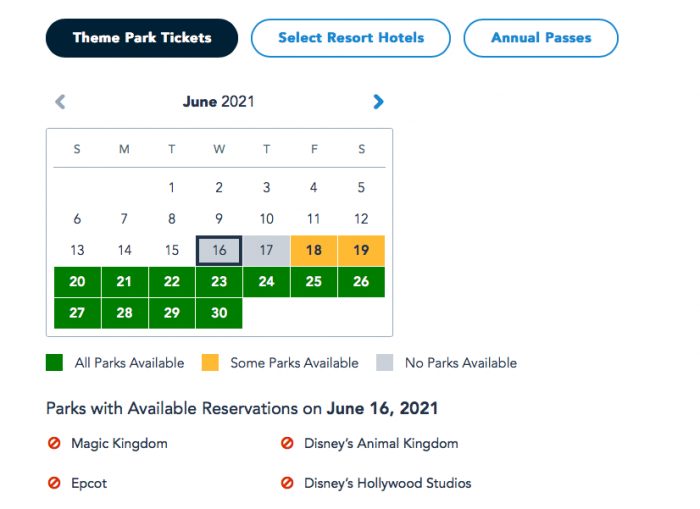The height and width of the screenshot is (509, 700).
Task: Go to previous month with left arrow
Action: click(60, 101)
